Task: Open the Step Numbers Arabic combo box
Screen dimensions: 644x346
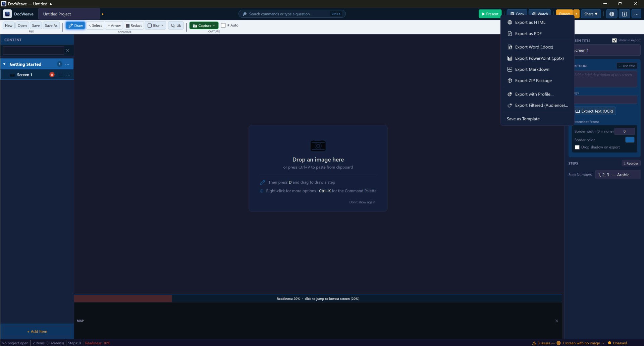Action: click(618, 175)
